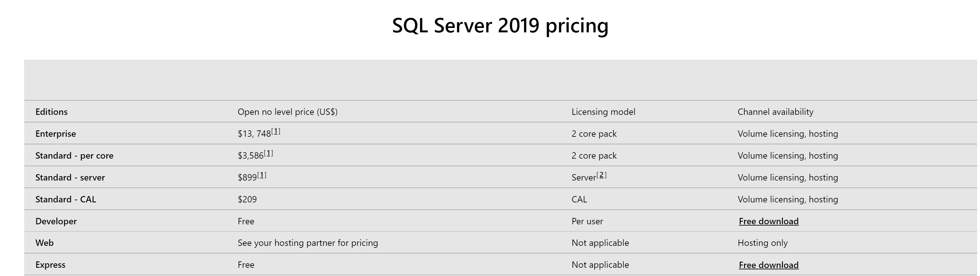Select the "$209" price value

247,200
